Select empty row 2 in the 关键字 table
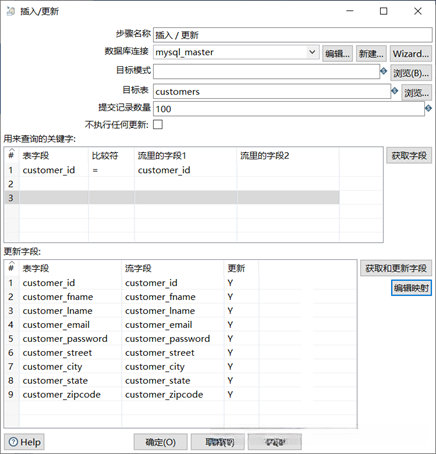Screen dimensions: 436x454 [172, 184]
